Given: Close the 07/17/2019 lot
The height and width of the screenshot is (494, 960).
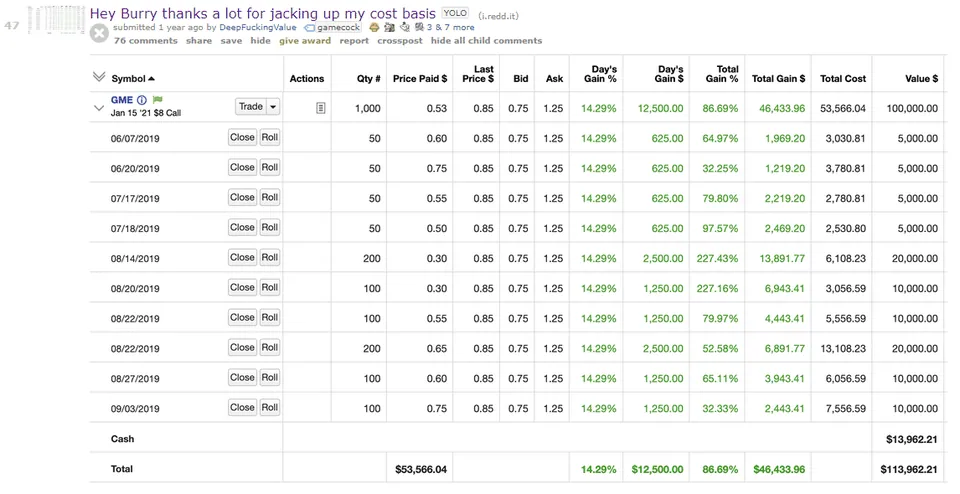Looking at the screenshot, I should (242, 197).
